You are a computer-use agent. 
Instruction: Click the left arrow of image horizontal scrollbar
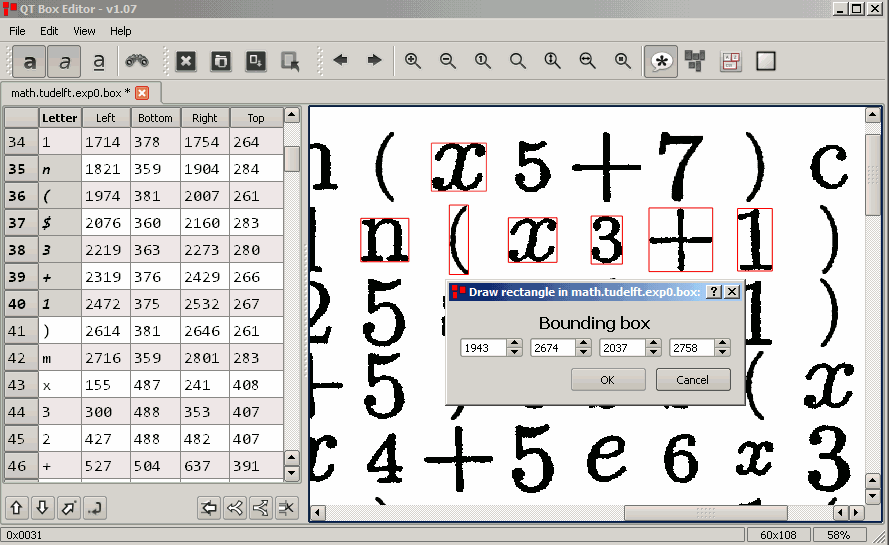coord(318,513)
